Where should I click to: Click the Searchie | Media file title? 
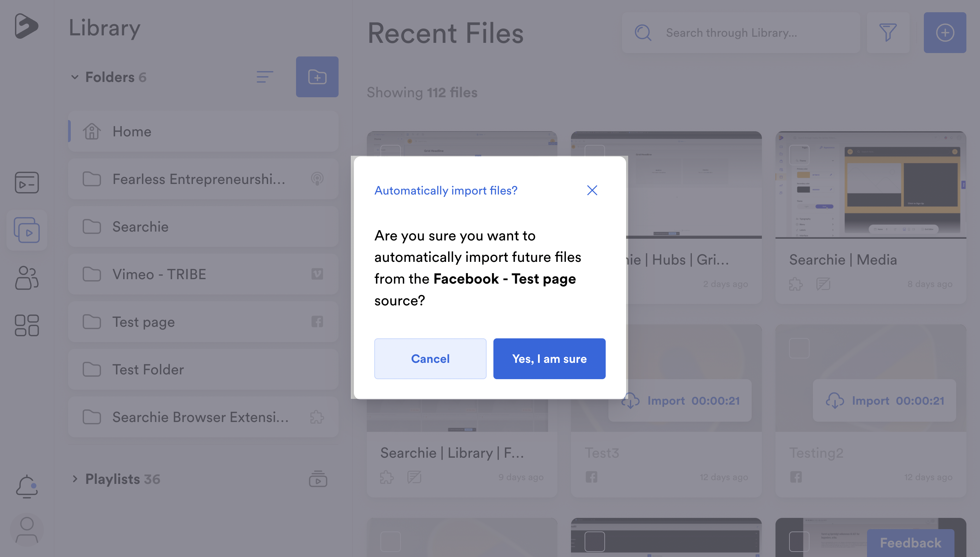pyautogui.click(x=843, y=260)
